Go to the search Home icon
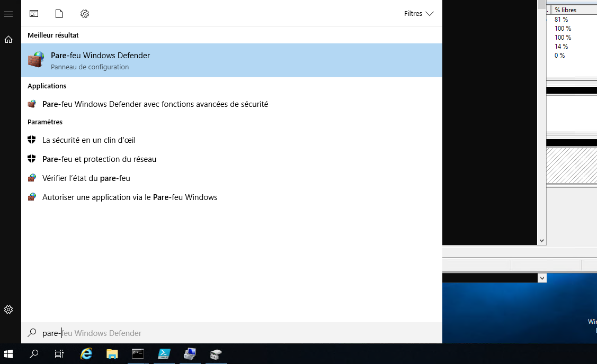The image size is (597, 364). pos(8,40)
